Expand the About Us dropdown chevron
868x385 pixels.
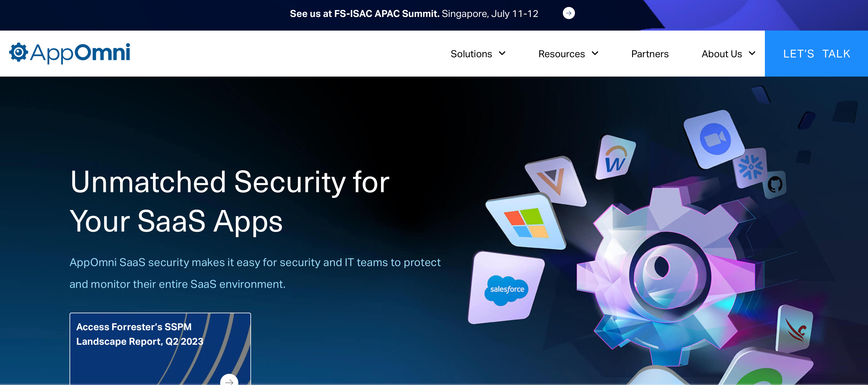(752, 53)
